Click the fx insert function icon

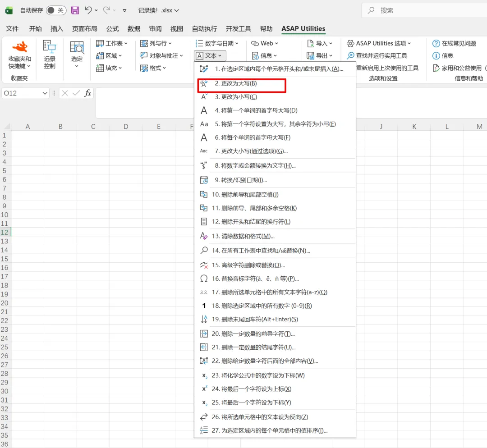(88, 93)
